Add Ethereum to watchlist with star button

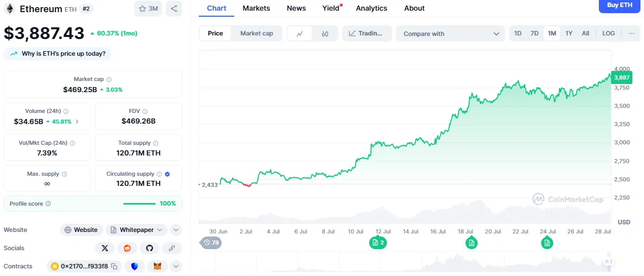tap(148, 9)
